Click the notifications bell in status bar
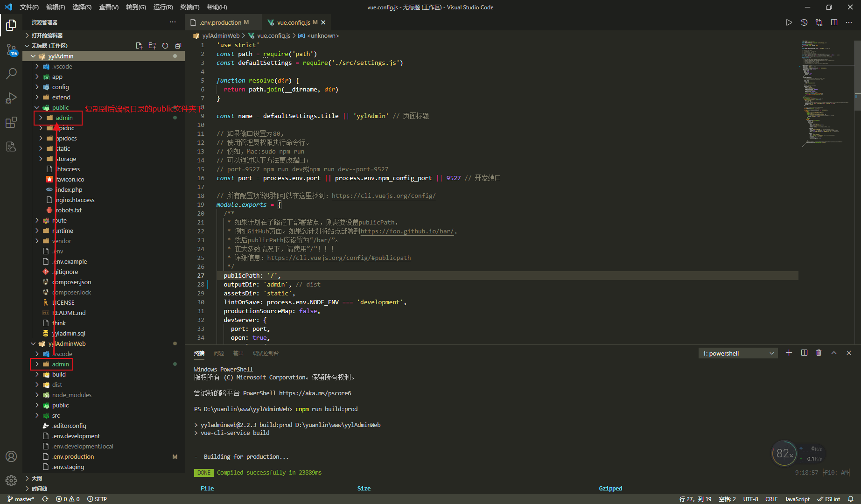This screenshot has height=504, width=861. [851, 499]
